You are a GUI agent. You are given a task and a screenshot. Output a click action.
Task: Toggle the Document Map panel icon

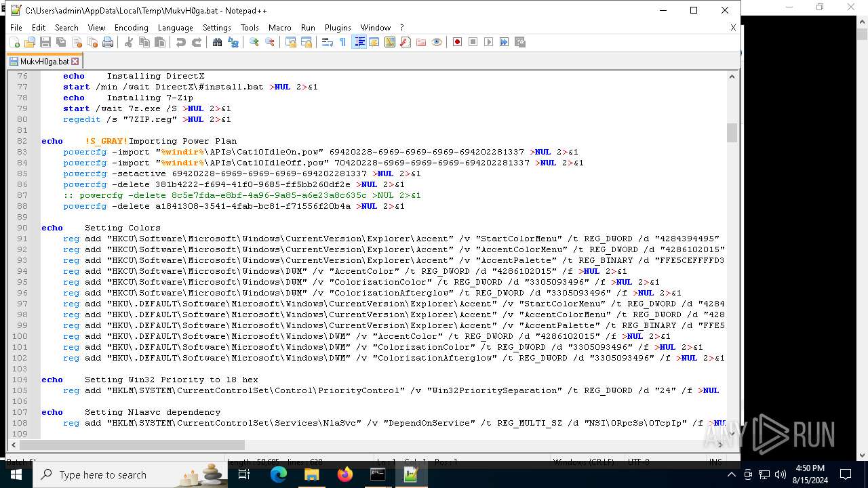[390, 42]
